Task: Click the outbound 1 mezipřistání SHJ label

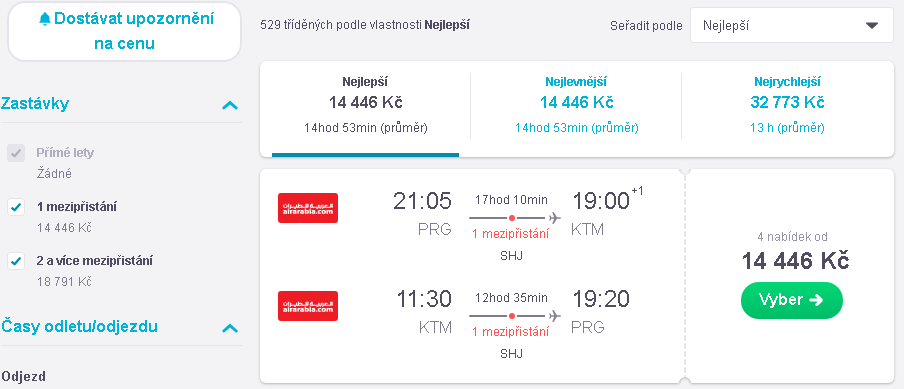Action: point(511,244)
